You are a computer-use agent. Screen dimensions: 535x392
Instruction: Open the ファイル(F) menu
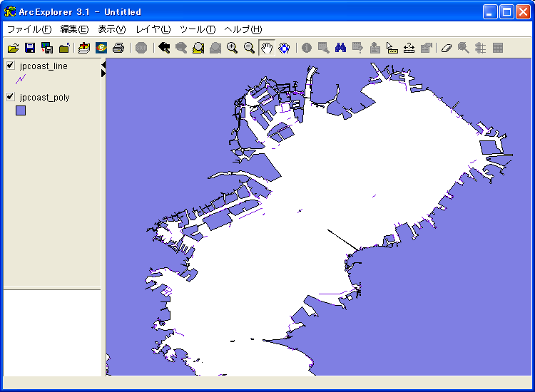coord(29,29)
